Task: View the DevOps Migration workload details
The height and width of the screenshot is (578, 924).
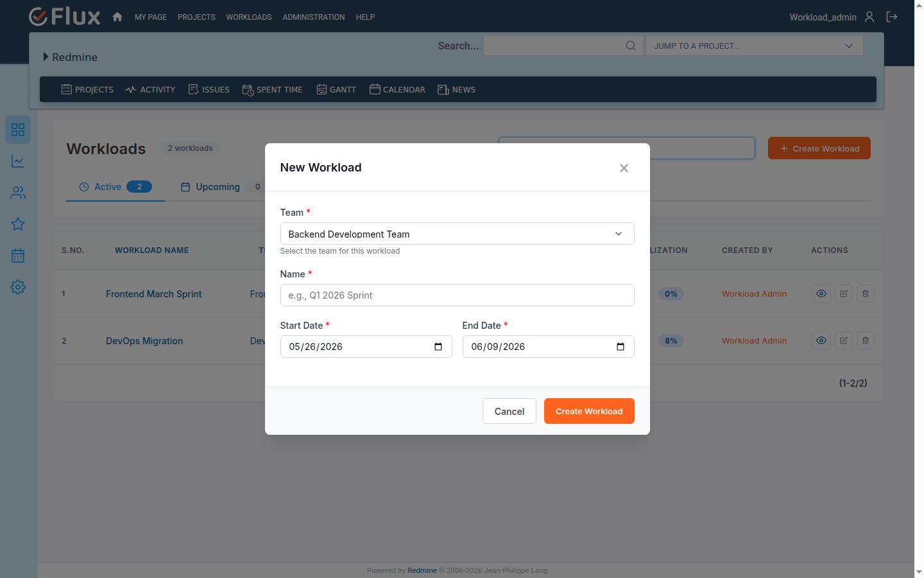Action: [821, 340]
